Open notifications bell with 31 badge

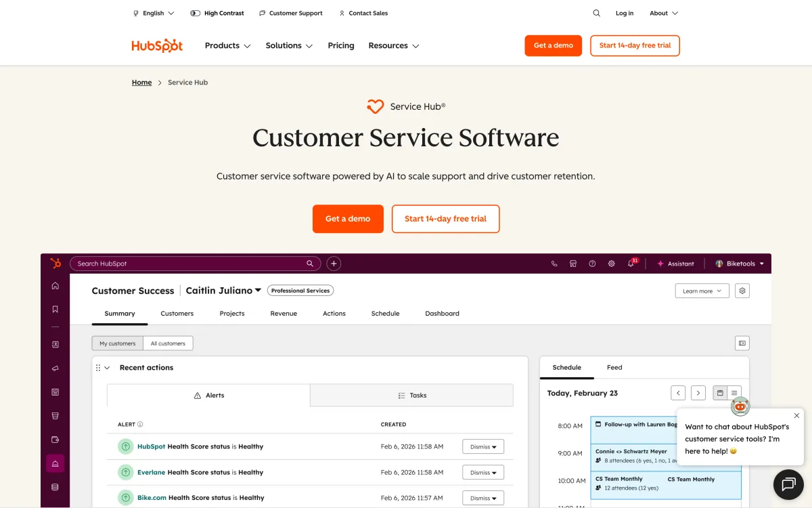pyautogui.click(x=632, y=263)
